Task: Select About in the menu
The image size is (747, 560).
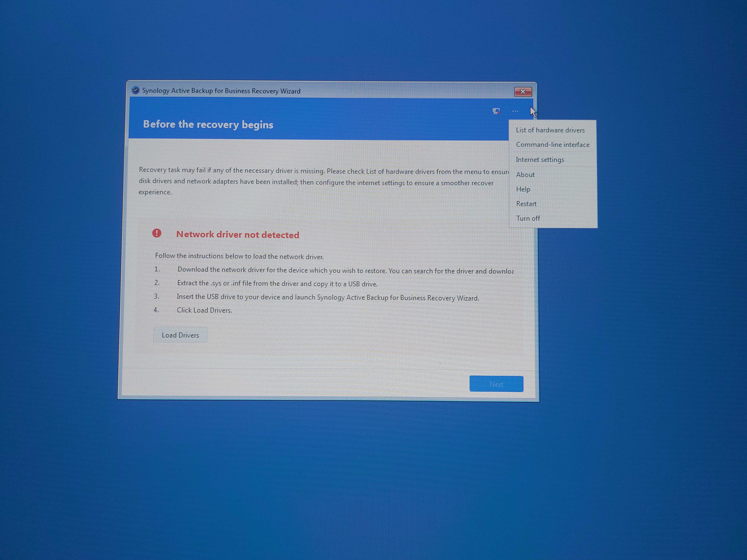Action: pos(525,175)
